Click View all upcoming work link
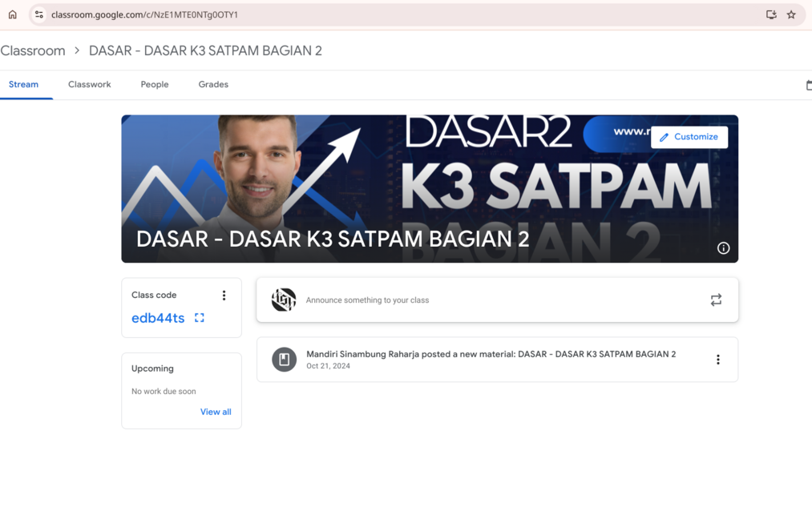Screen dimensions: 812x507 tap(216, 412)
